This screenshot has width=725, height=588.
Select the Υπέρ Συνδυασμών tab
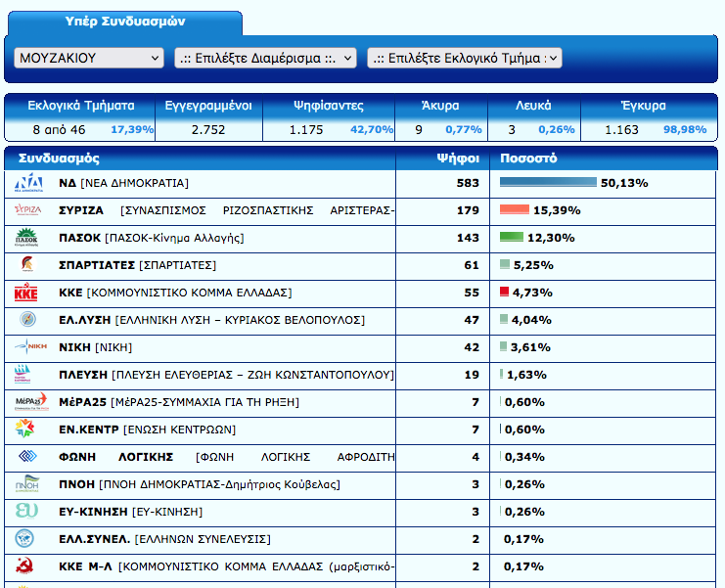[x=124, y=22]
